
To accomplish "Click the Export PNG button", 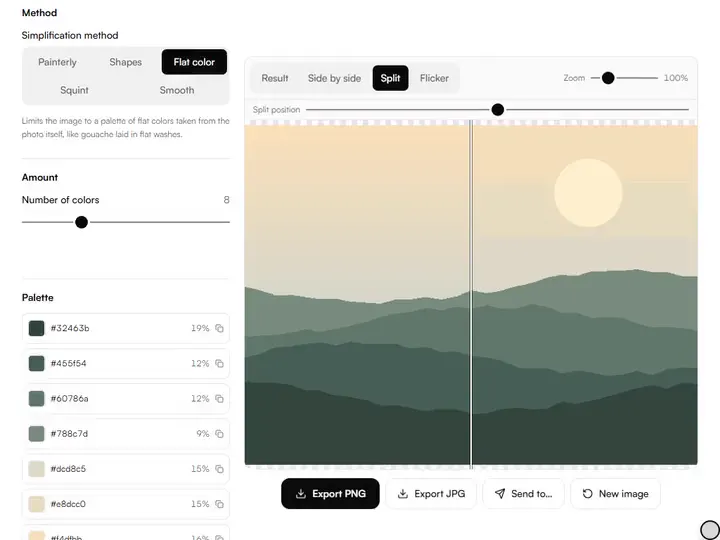I will [330, 494].
